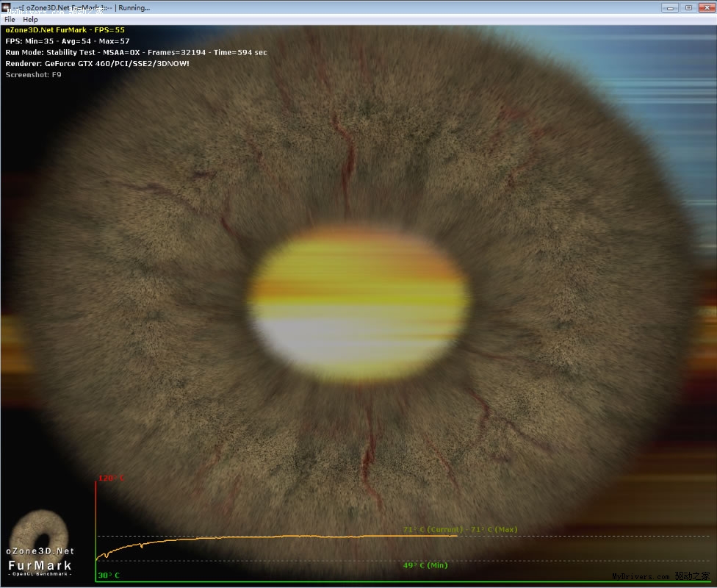Click the MyDrivers.com watermark at bottom right
This screenshot has width=717, height=588.
tap(661, 577)
